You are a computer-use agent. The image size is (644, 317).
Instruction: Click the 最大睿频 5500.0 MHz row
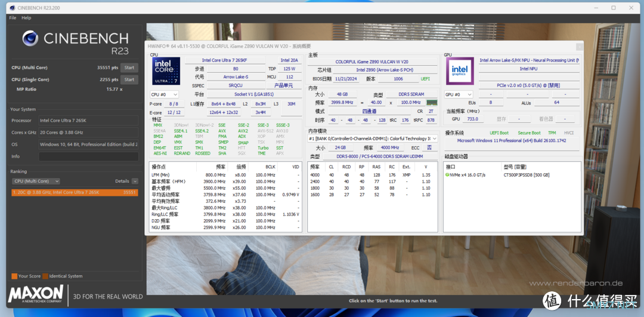pos(225,188)
